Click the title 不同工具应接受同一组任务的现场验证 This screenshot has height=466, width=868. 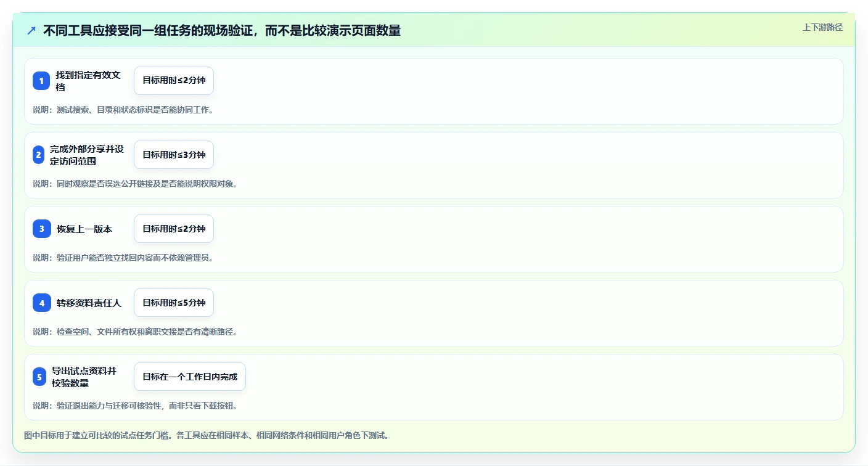pyautogui.click(x=222, y=30)
